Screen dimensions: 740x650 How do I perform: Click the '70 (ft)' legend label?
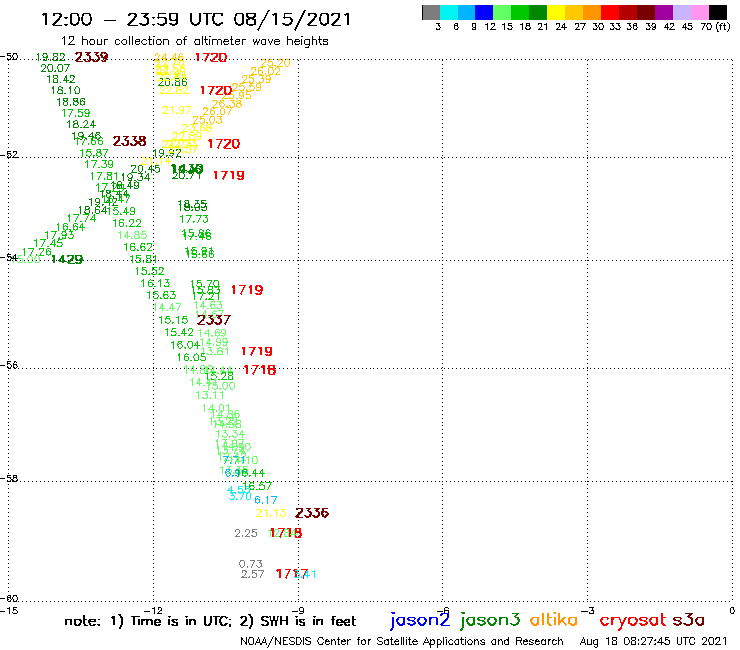(715, 27)
